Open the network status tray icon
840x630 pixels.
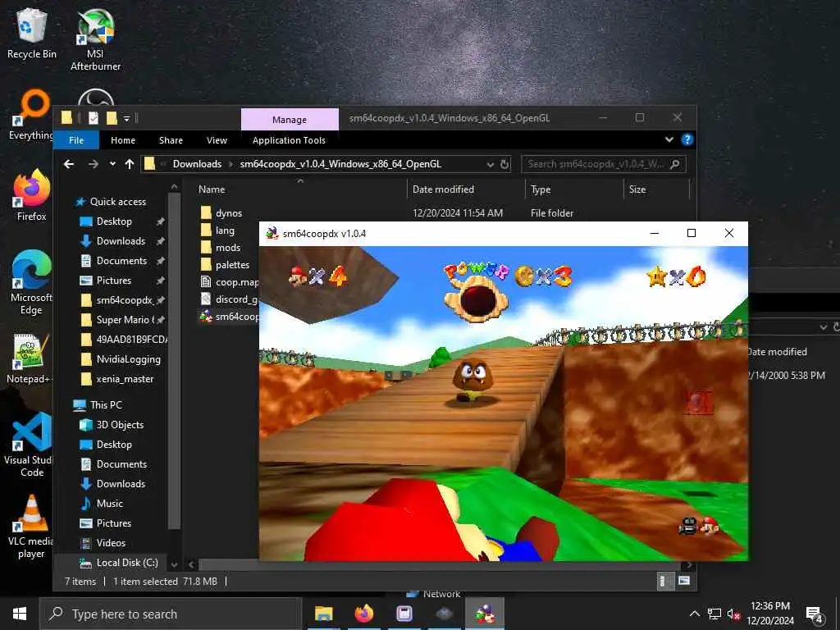tap(714, 614)
